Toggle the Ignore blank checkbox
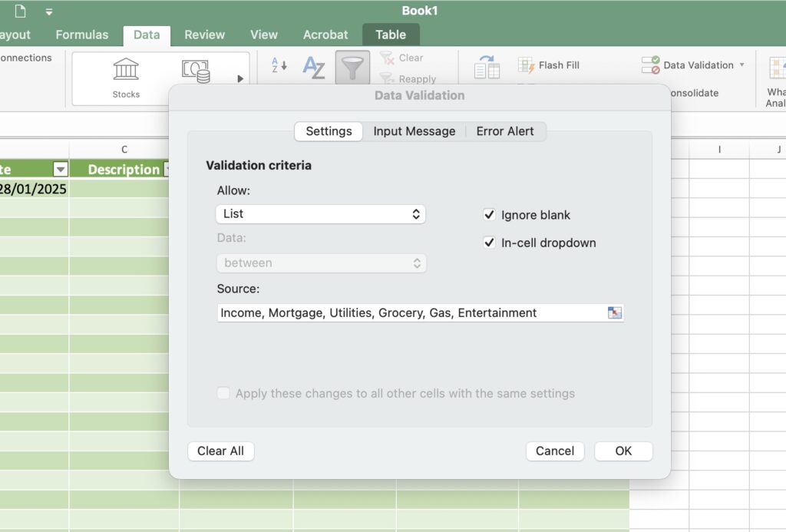The image size is (786, 532). pos(489,215)
